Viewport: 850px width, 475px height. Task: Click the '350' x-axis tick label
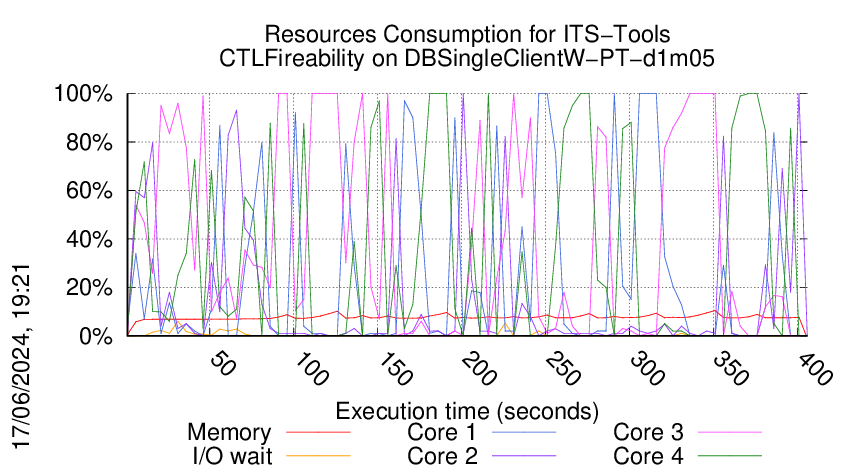(731, 369)
